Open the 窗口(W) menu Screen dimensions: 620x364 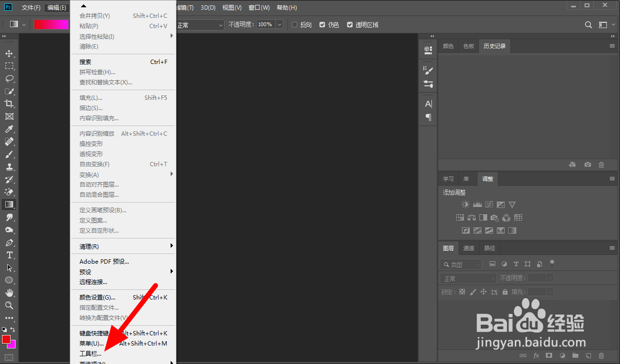[x=259, y=8]
